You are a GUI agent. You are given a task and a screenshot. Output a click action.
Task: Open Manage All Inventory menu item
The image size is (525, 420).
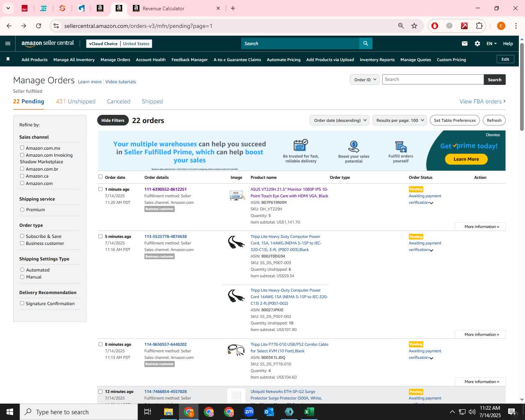pos(74,59)
